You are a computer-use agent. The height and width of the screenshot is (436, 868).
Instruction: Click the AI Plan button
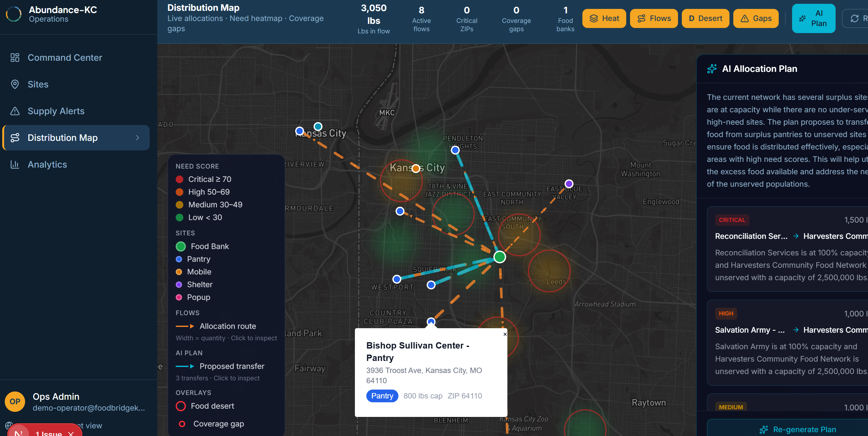(x=813, y=18)
